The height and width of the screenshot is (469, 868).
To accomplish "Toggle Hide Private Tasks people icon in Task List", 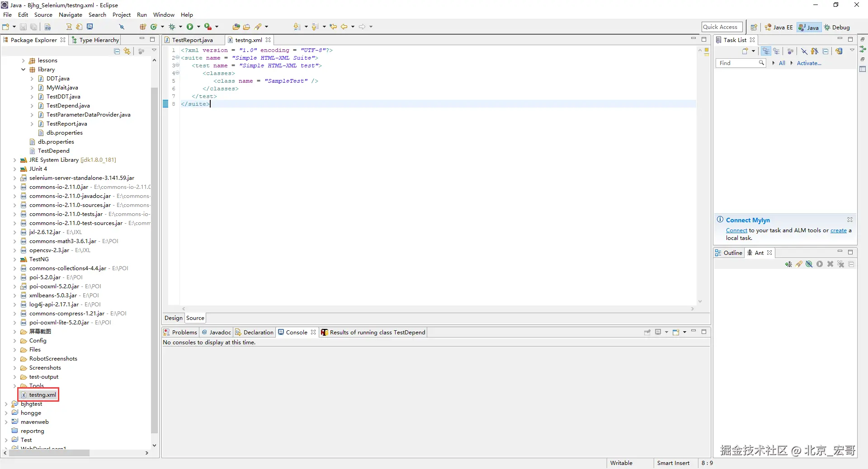I will (815, 51).
